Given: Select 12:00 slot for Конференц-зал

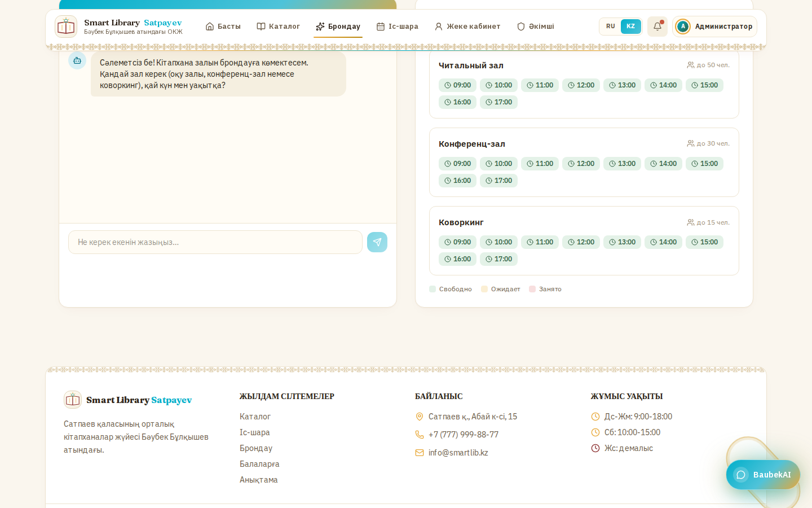Looking at the screenshot, I should tap(581, 164).
